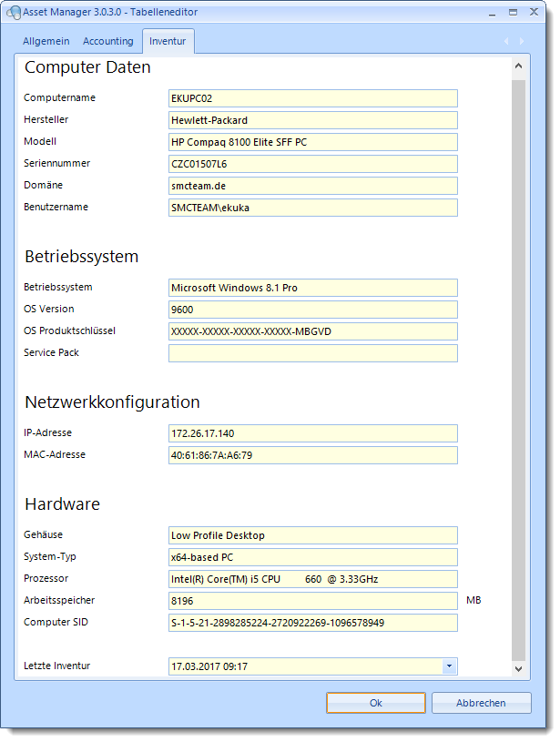Switch to the Allgemein tab
Image resolution: width=560 pixels, height=742 pixels.
[x=46, y=41]
